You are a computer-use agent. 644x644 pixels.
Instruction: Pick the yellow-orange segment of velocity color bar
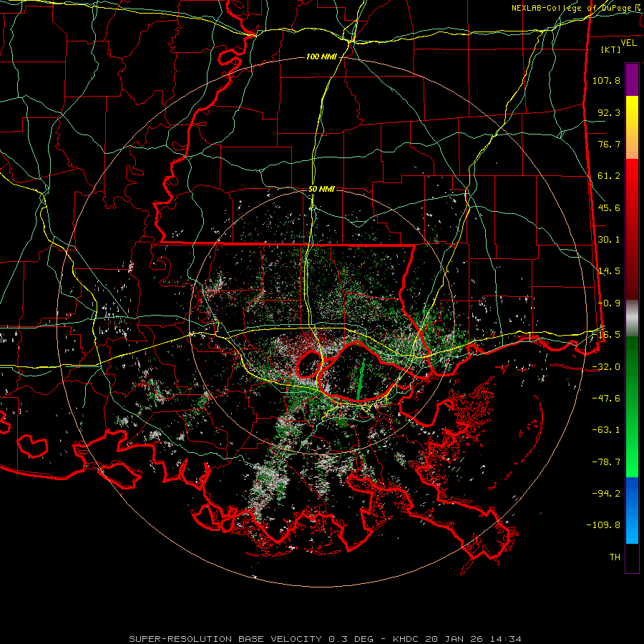pyautogui.click(x=632, y=127)
